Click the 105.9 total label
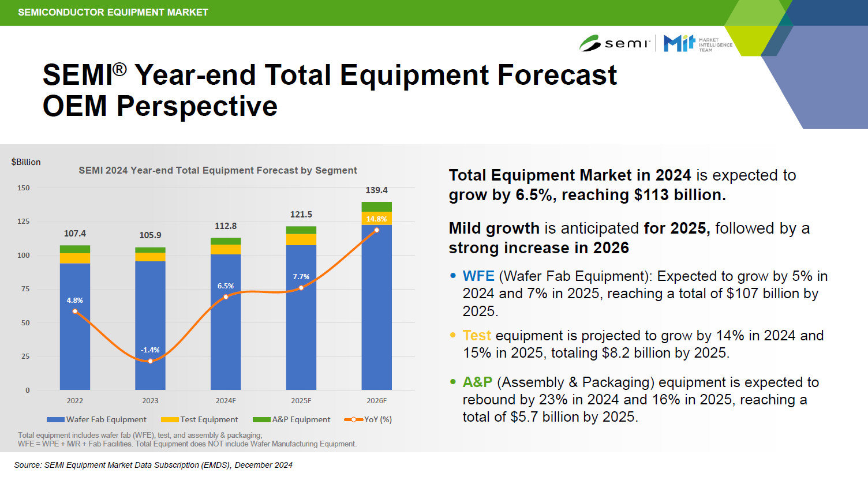This screenshot has width=868, height=488. click(150, 235)
